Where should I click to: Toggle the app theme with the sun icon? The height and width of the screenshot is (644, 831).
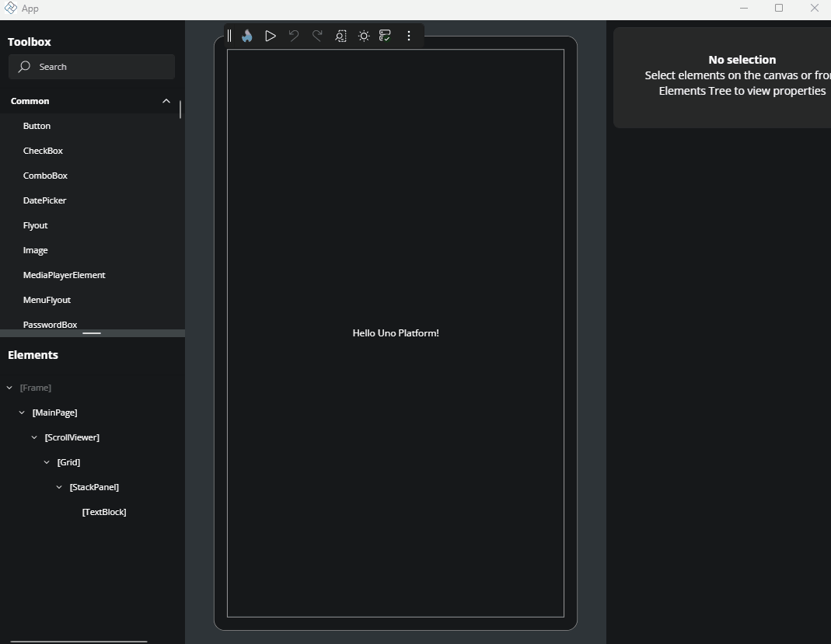(x=363, y=35)
